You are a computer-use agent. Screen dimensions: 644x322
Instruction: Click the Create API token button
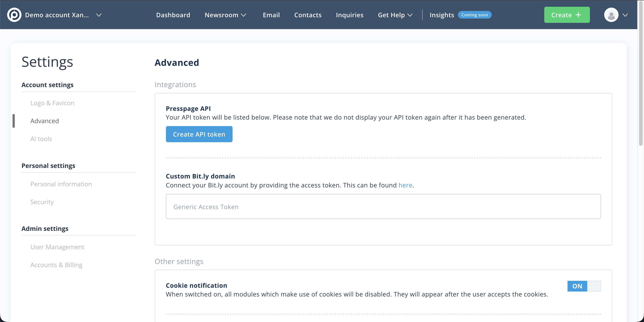click(199, 134)
